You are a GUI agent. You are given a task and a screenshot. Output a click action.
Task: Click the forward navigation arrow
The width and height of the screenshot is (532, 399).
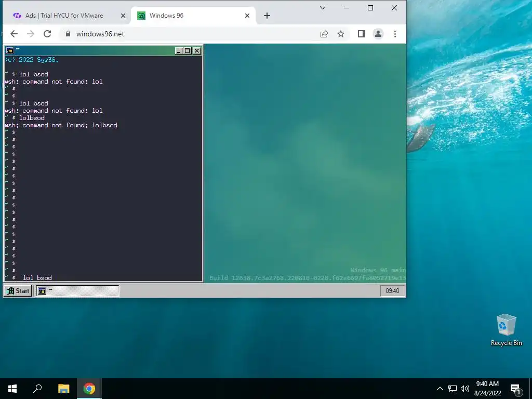tap(31, 34)
